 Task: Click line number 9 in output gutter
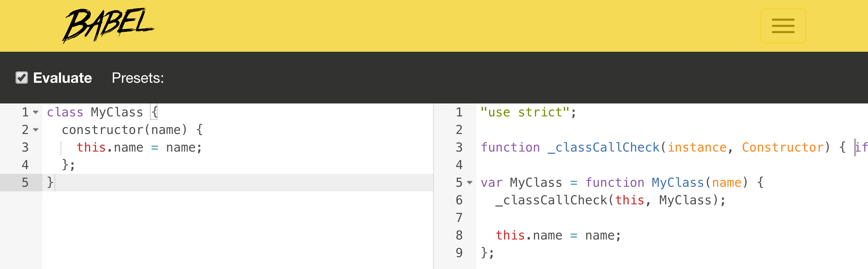click(459, 253)
